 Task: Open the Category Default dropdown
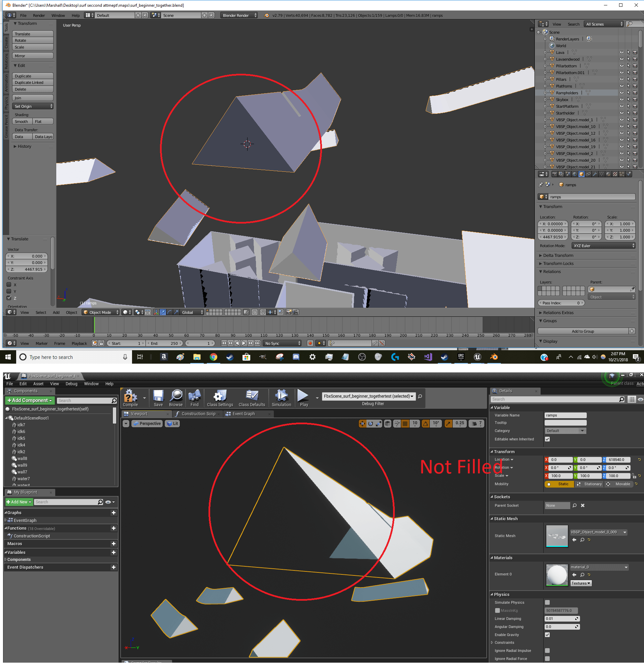click(565, 431)
